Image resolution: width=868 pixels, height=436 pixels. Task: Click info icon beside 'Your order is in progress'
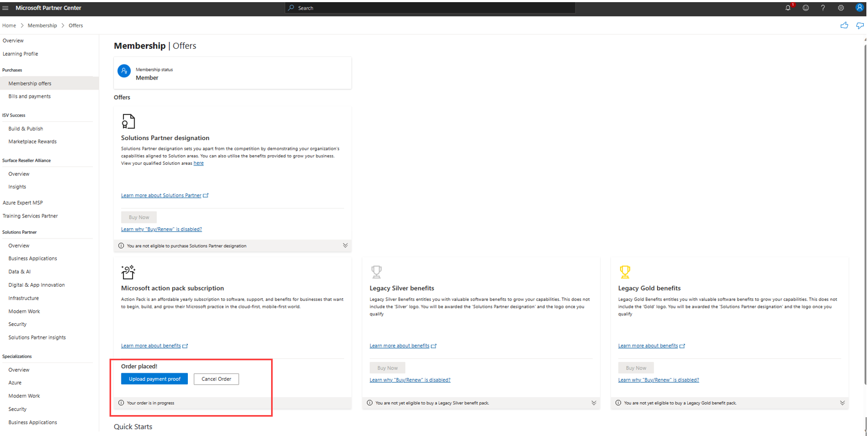[121, 403]
